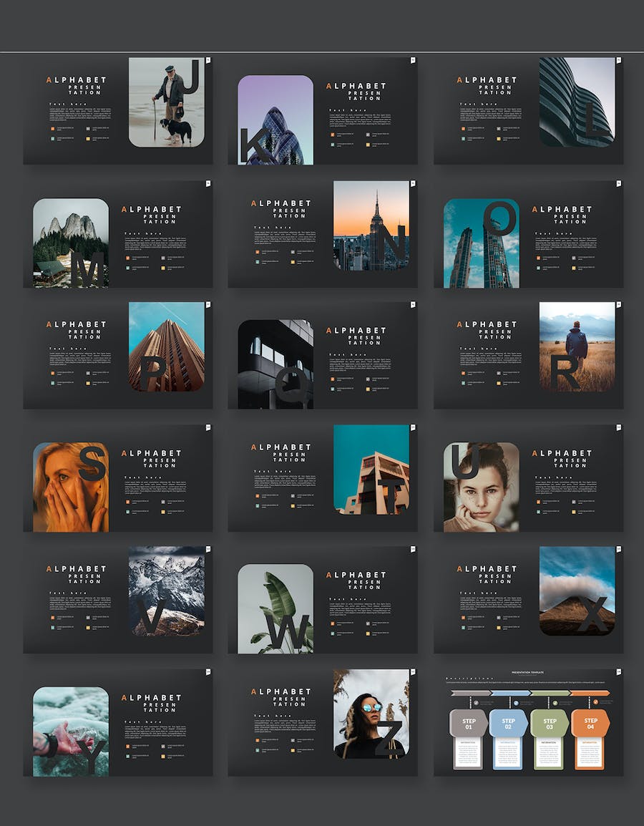
Task: Click the page tag on slide J
Action: [208, 60]
